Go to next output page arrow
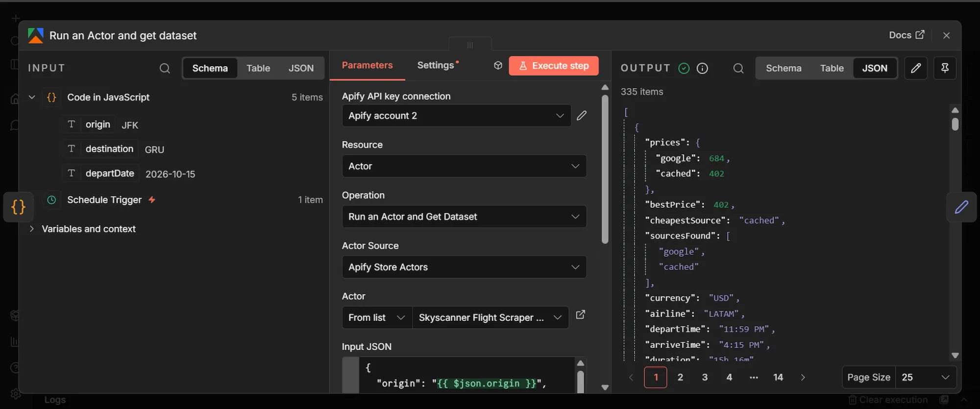 [x=803, y=377]
